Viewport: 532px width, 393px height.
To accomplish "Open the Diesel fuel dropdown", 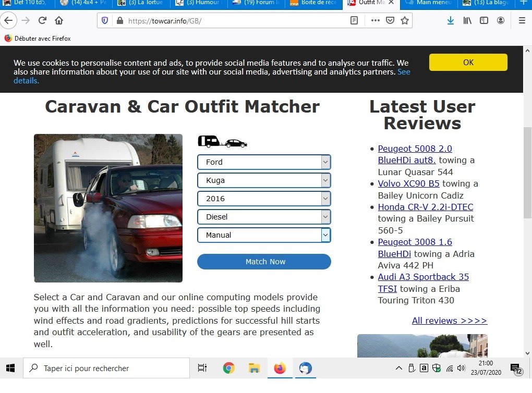I will 264,217.
